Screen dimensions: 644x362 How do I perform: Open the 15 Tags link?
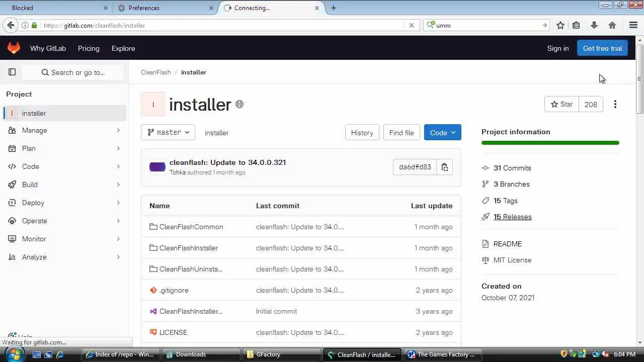click(505, 201)
